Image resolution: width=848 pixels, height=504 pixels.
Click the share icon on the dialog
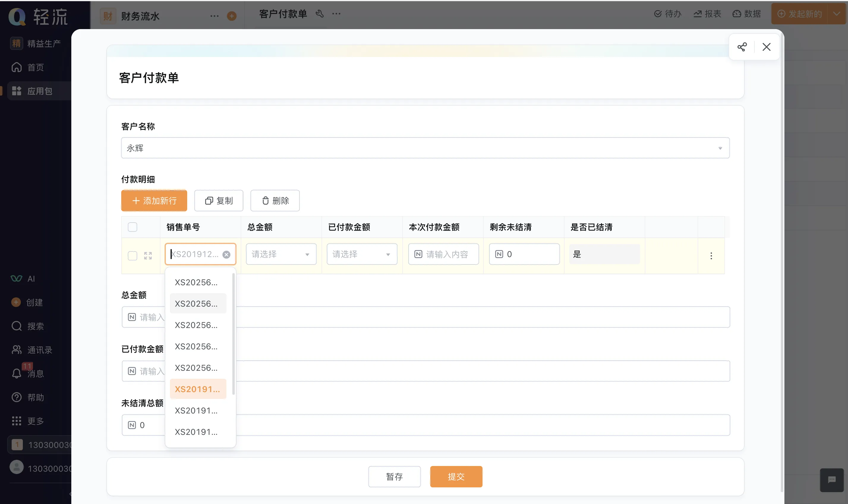tap(742, 47)
